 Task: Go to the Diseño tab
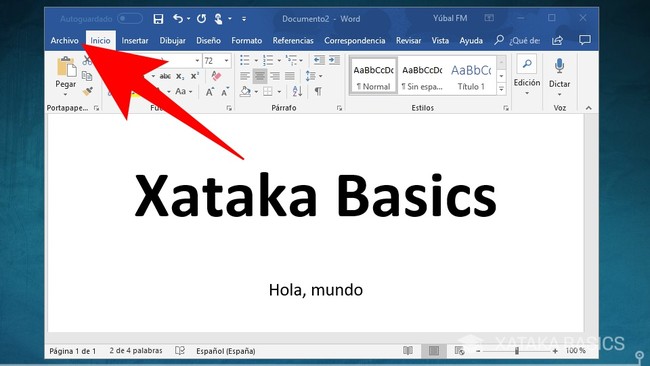(x=208, y=41)
